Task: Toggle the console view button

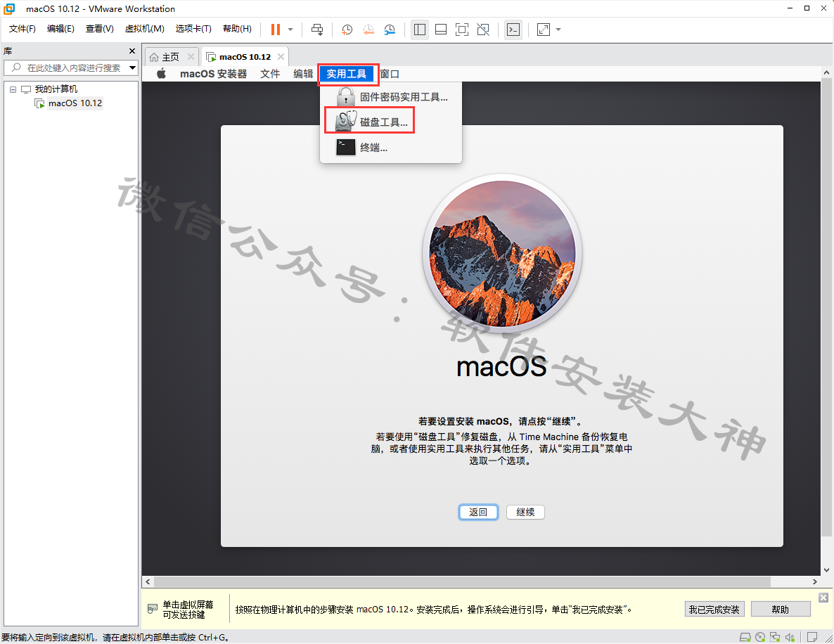Action: click(513, 30)
